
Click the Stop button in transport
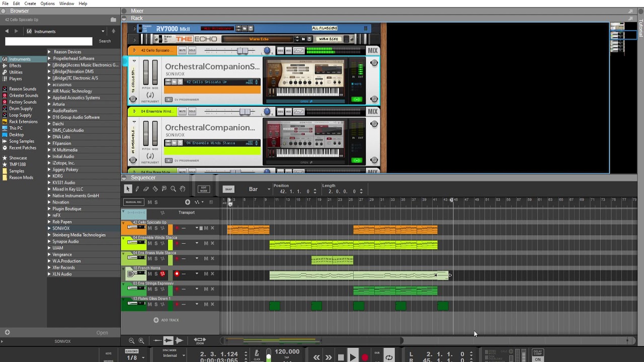(x=341, y=357)
